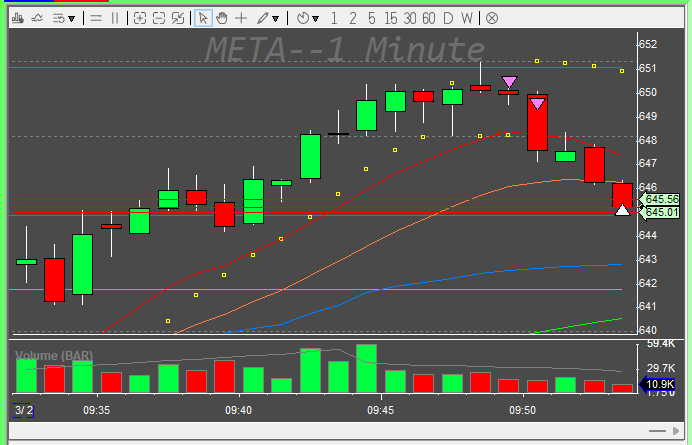Click the white up-triangle marker

click(622, 210)
